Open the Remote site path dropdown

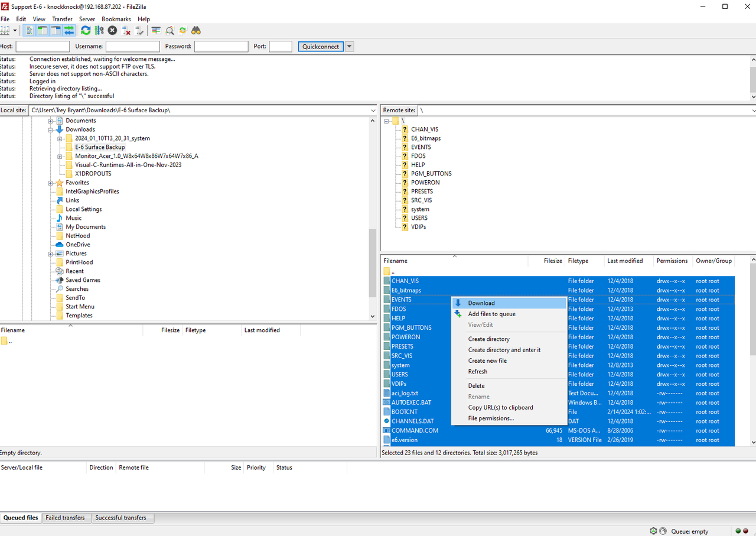[x=753, y=111]
